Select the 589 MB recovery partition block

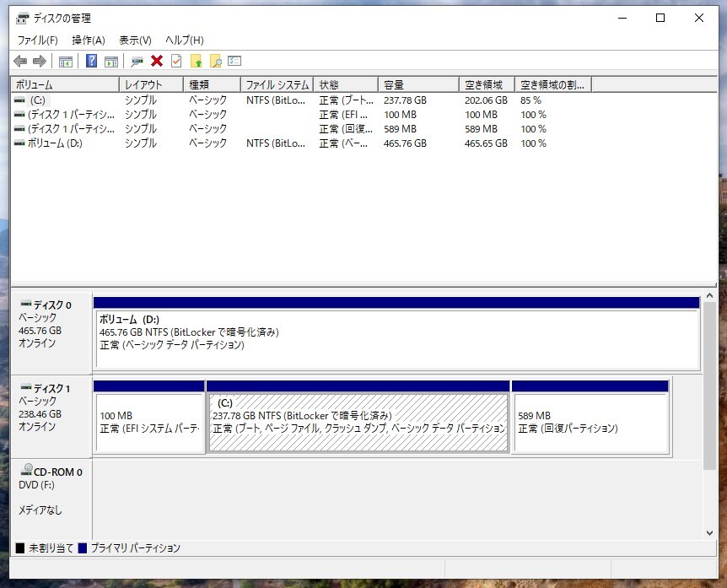tap(590, 423)
